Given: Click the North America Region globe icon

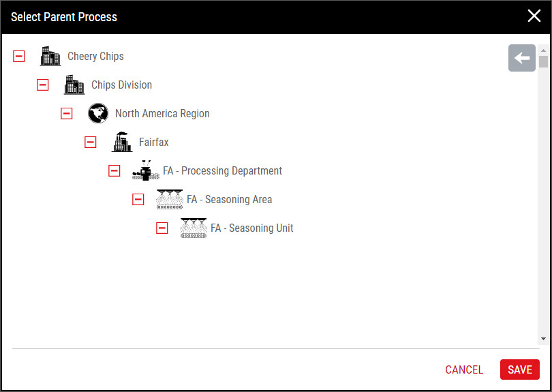Looking at the screenshot, I should (x=98, y=113).
